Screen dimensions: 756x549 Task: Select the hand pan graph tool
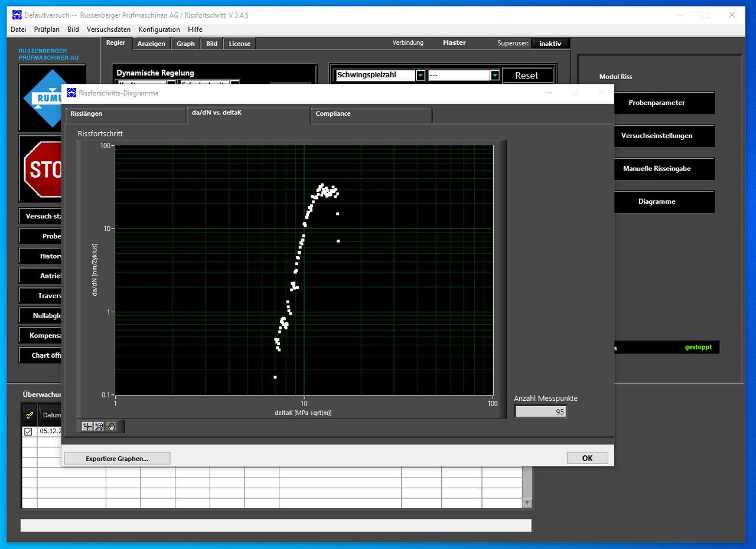coord(111,426)
